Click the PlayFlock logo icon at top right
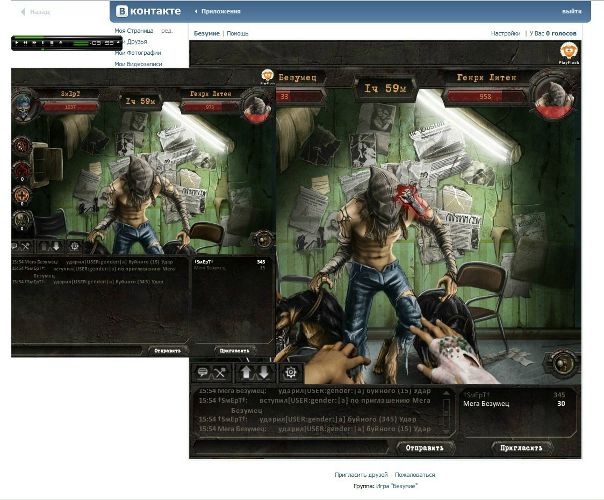The width and height of the screenshot is (604, 500). point(568,52)
